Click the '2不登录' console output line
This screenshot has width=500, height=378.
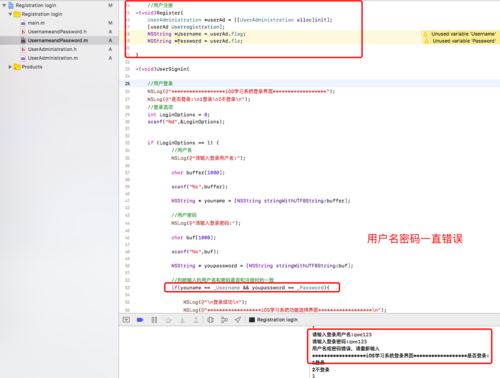pyautogui.click(x=321, y=370)
